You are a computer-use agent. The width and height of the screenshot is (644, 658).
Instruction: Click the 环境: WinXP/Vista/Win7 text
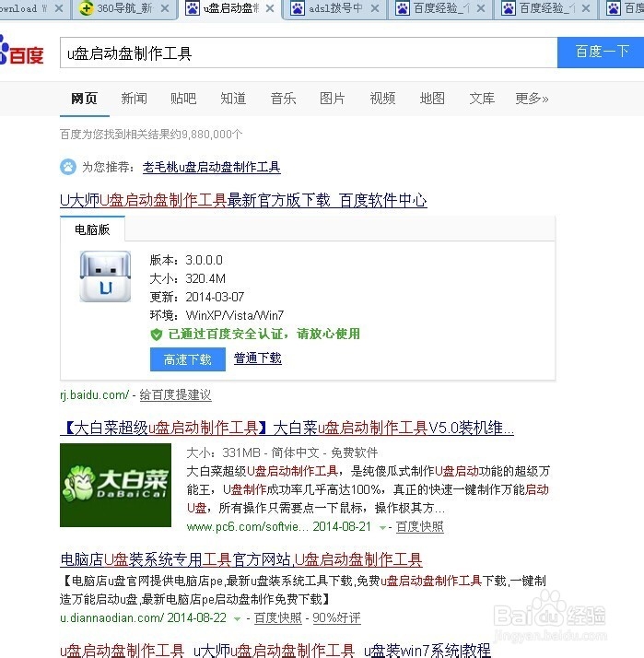coord(217,315)
